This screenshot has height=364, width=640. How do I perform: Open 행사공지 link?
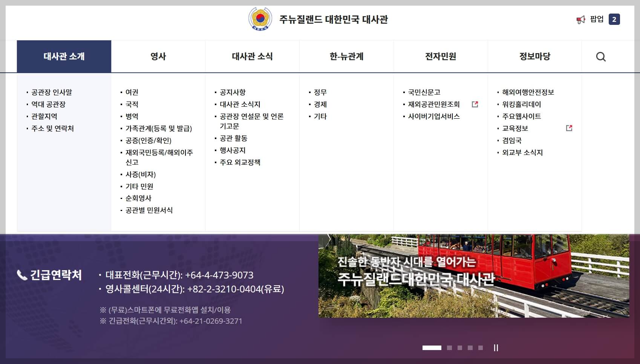tap(233, 150)
